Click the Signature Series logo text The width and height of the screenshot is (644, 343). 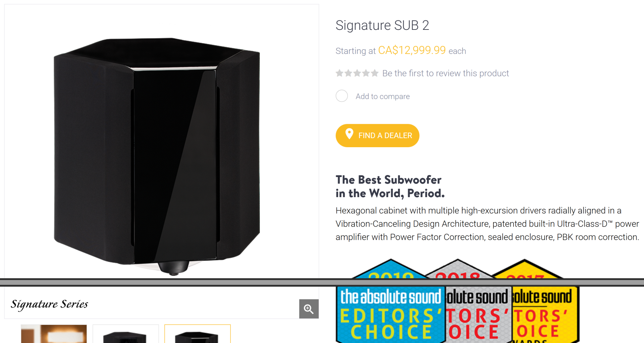click(49, 304)
